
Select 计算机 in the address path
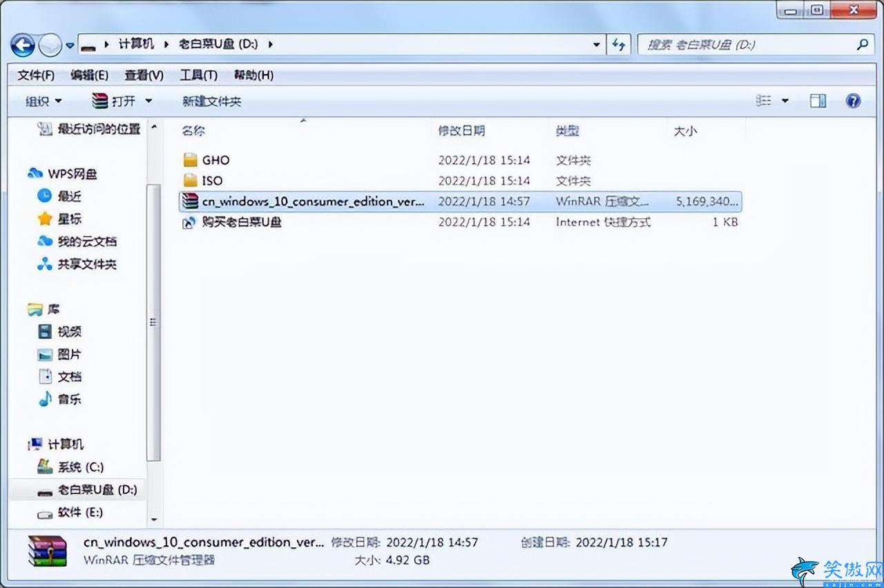click(x=136, y=44)
